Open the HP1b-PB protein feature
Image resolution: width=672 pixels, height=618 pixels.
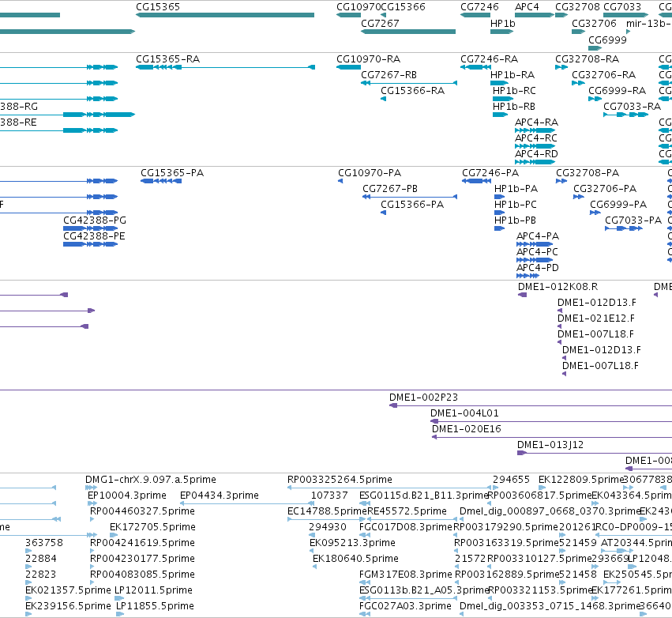(499, 228)
